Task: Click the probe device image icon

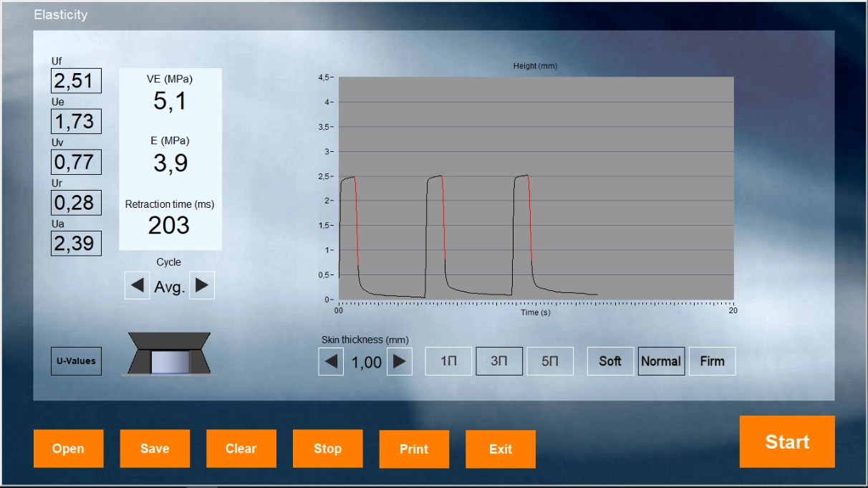Action: click(x=169, y=354)
